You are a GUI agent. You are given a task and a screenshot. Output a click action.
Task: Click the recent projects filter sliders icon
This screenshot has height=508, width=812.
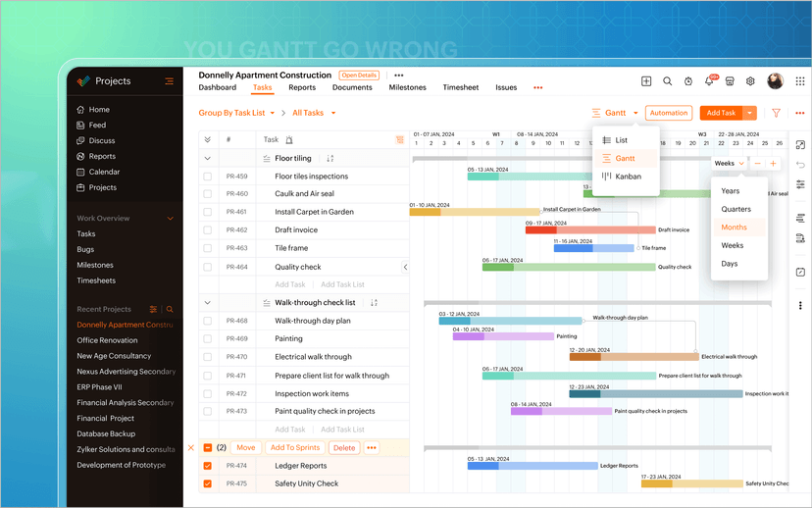click(153, 309)
